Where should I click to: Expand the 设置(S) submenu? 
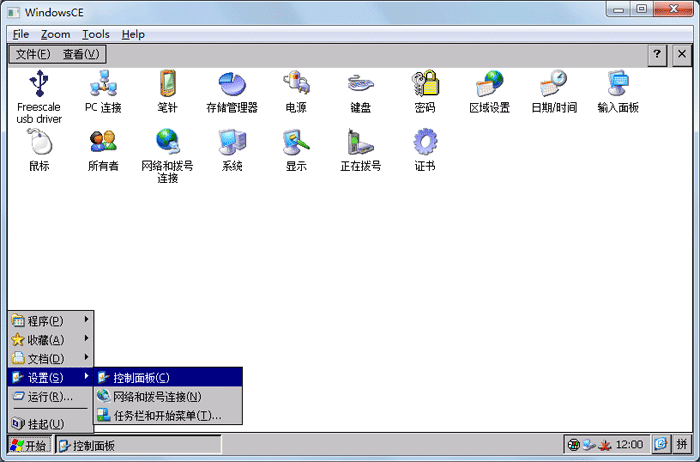(x=50, y=378)
